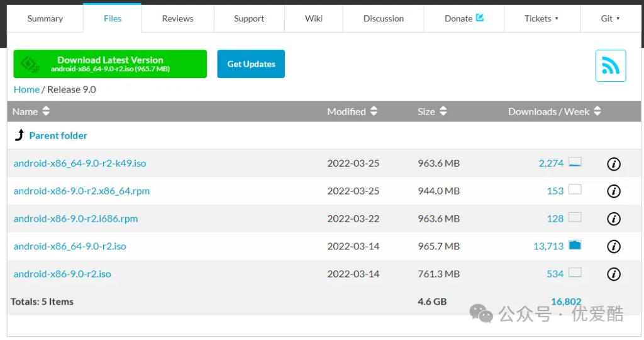
Task: Open info icon for android-x86_64-9.0-r2-k49.iso
Action: 613,164
